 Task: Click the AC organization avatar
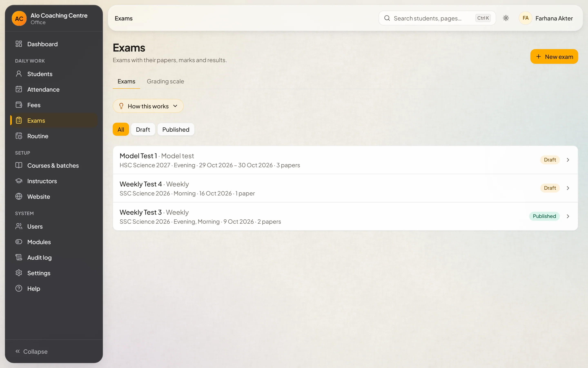pos(19,18)
